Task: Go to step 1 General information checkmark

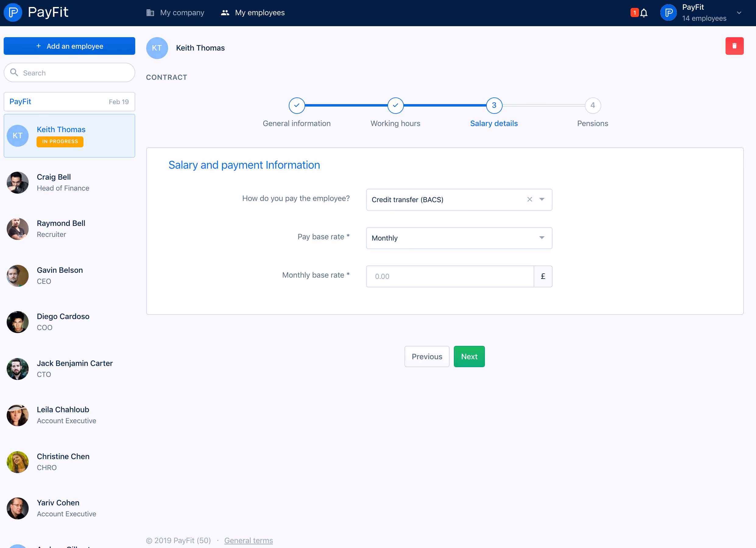Action: coord(297,106)
